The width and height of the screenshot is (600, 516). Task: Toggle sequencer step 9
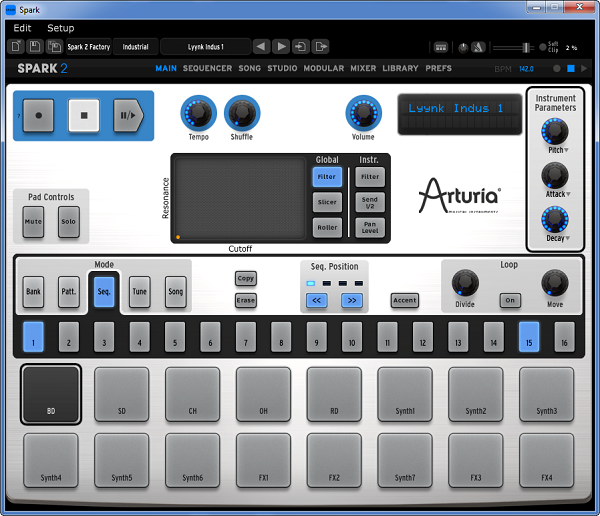(316, 337)
